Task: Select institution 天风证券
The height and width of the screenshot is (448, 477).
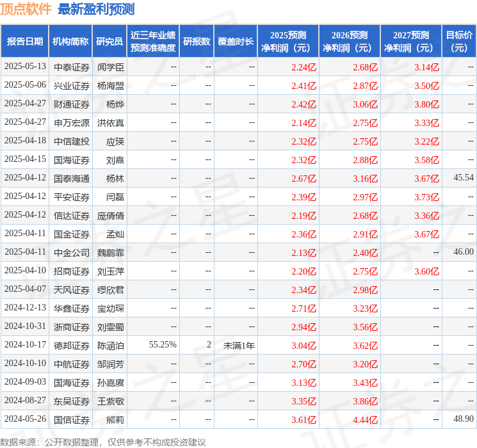Action: click(72, 290)
